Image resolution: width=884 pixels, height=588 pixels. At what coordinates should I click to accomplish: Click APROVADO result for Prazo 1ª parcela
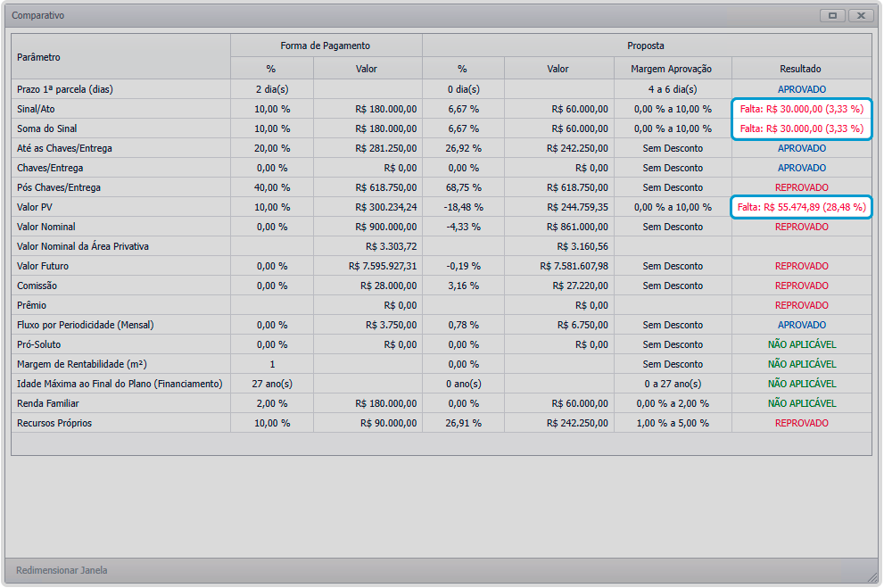(802, 89)
